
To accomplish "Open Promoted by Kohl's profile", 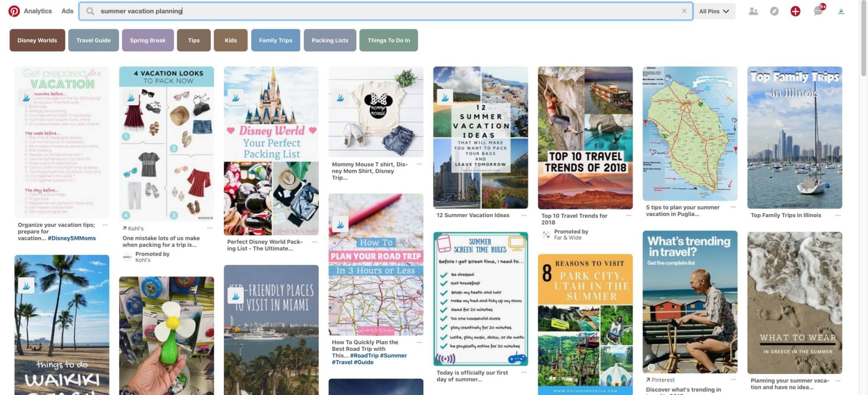I will click(x=146, y=257).
